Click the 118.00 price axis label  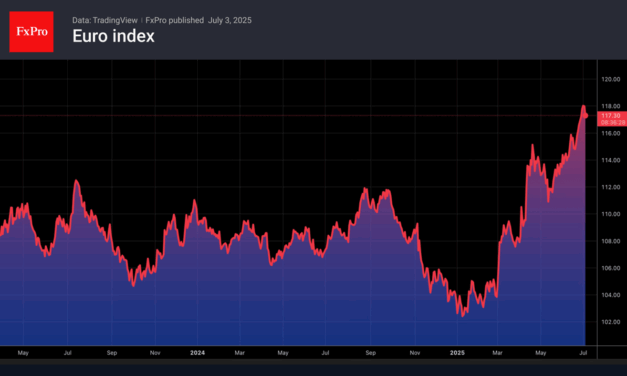coord(611,106)
